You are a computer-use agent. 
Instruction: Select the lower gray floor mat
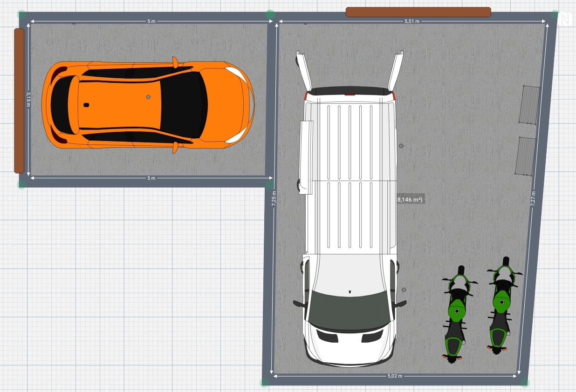526,156
